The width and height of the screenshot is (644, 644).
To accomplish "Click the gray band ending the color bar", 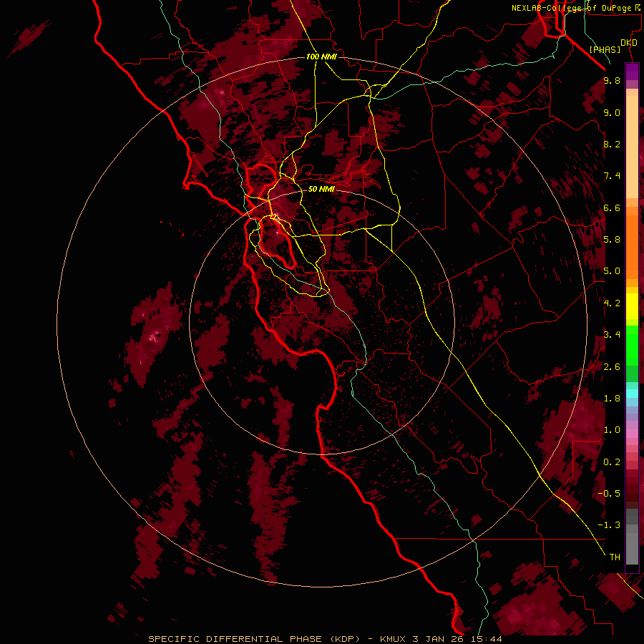I will [632, 538].
